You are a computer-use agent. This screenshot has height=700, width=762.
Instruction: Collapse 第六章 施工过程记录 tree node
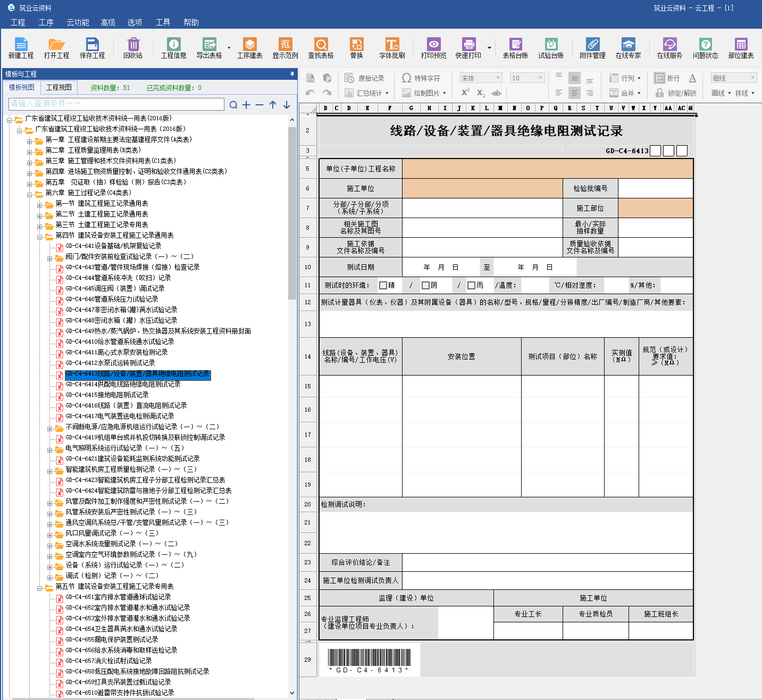coord(30,194)
